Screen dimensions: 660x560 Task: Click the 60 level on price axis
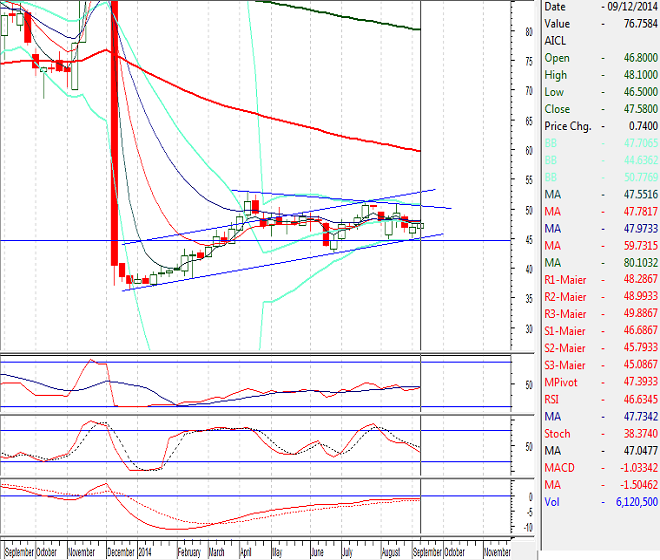pos(530,150)
